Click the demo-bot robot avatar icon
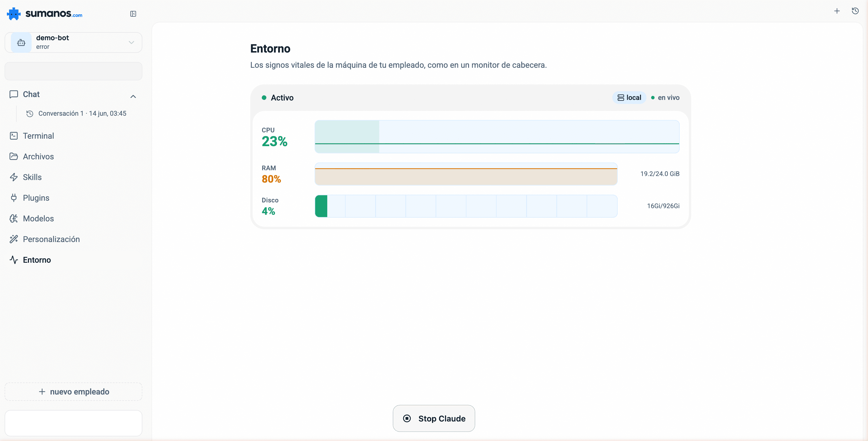 coord(21,42)
